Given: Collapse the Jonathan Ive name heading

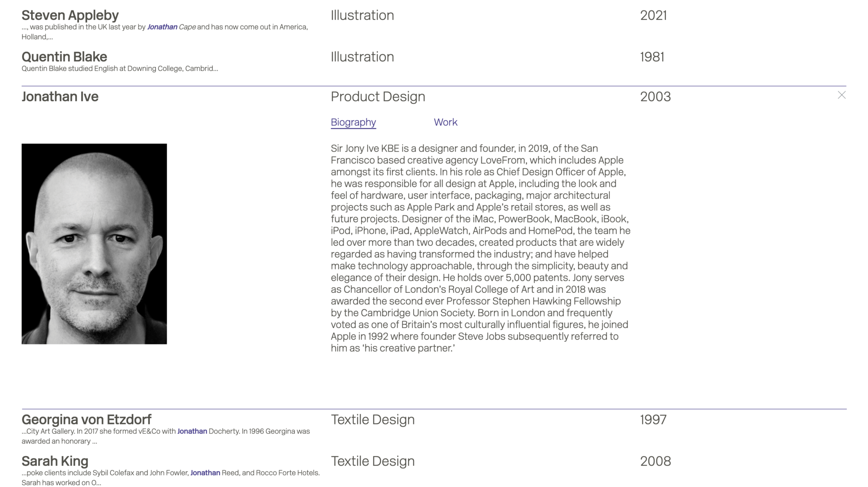Looking at the screenshot, I should click(x=60, y=96).
